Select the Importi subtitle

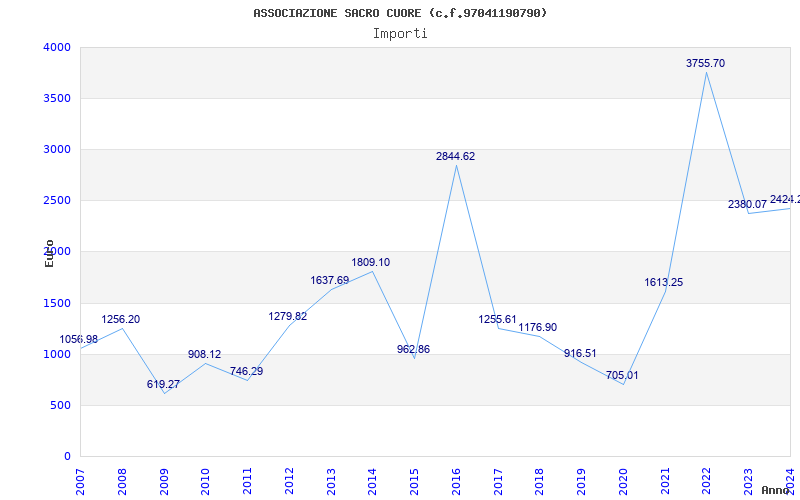pos(400,34)
